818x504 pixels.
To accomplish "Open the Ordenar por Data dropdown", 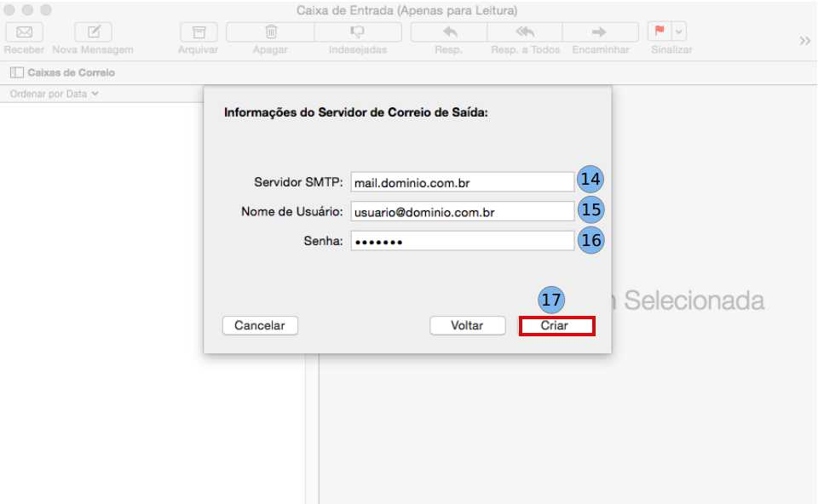I will 54,94.
